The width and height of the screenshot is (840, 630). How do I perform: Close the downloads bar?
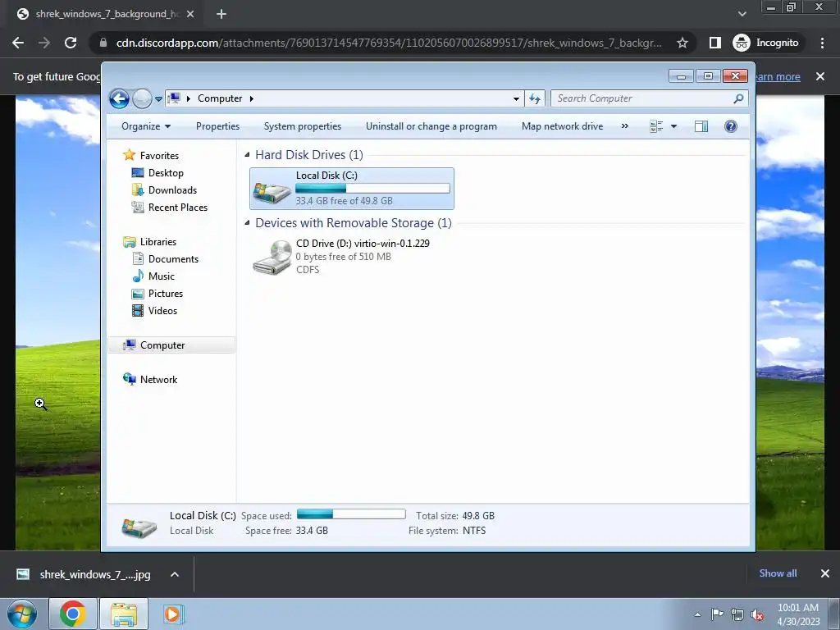(x=825, y=573)
